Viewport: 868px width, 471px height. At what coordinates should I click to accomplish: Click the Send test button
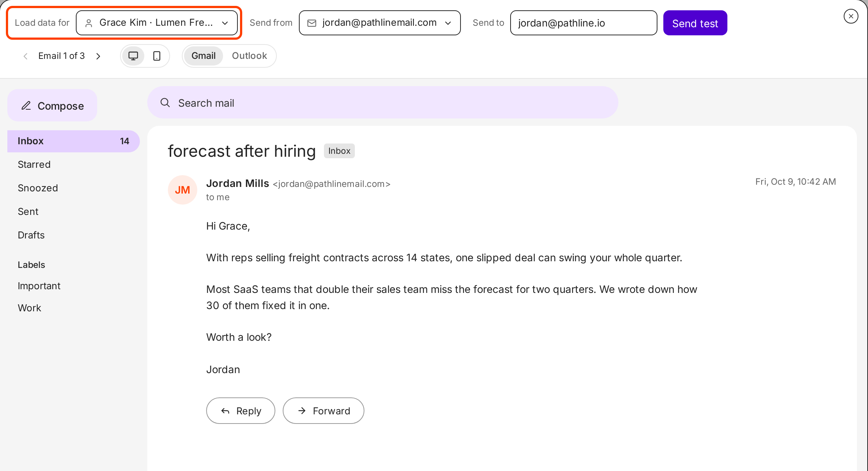695,23
